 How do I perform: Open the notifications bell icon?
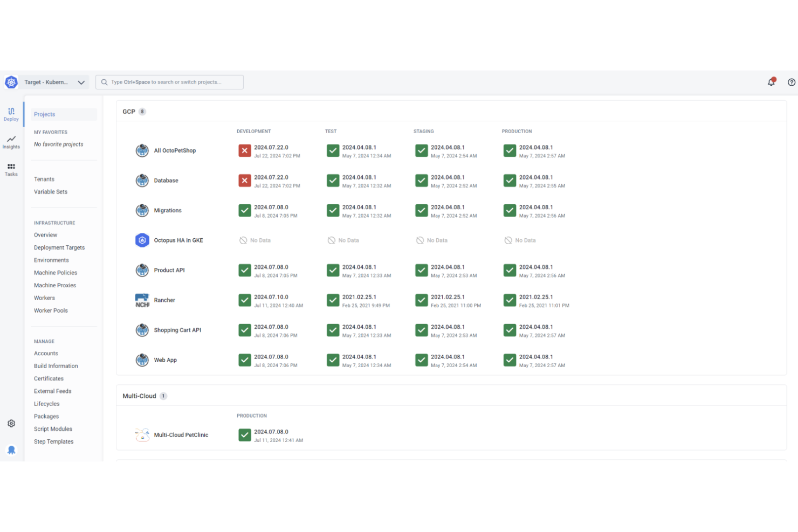coord(772,82)
